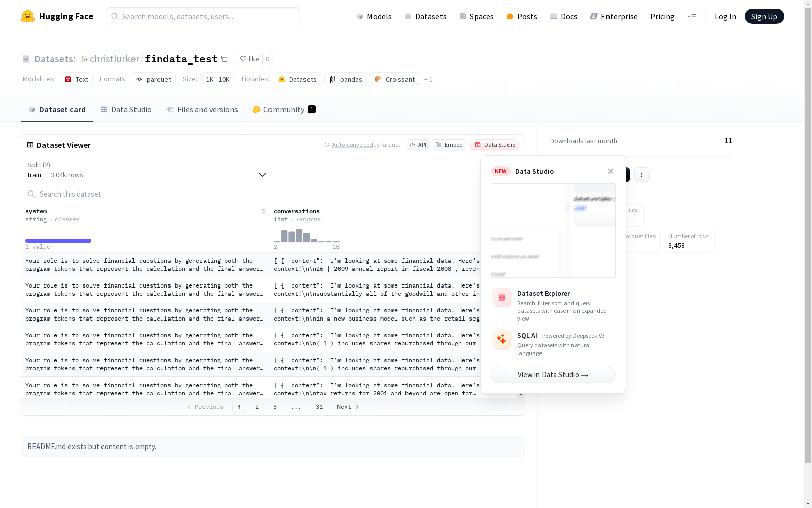The width and height of the screenshot is (812, 508).
Task: Click the Datasets breadcrumb label
Action: click(x=54, y=59)
